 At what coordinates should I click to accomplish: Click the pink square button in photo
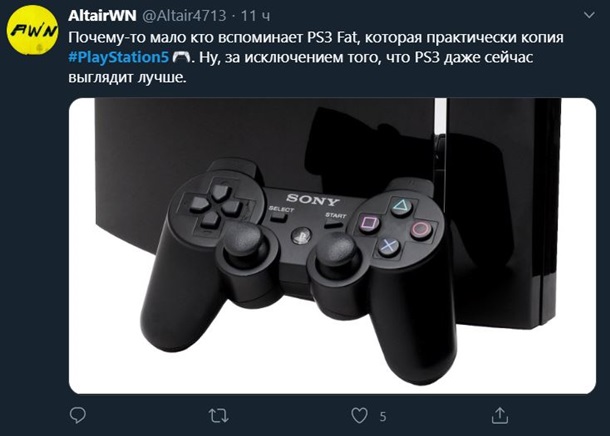pos(370,223)
